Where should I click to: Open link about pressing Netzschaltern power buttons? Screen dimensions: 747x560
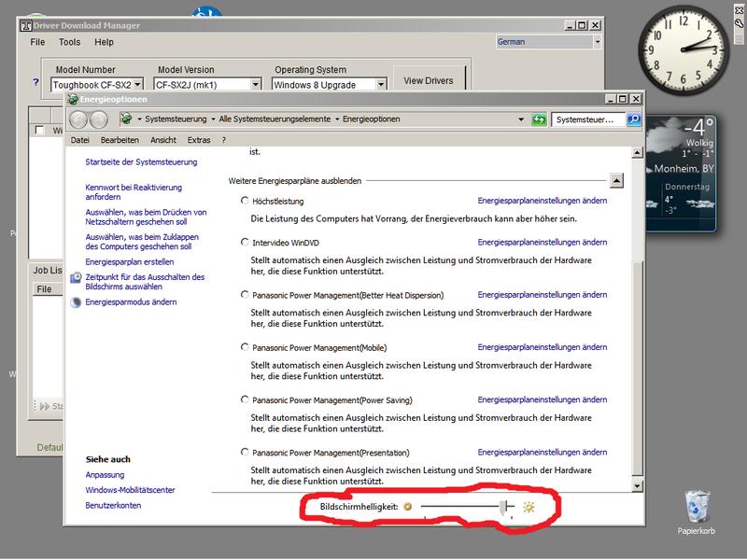[x=146, y=217]
